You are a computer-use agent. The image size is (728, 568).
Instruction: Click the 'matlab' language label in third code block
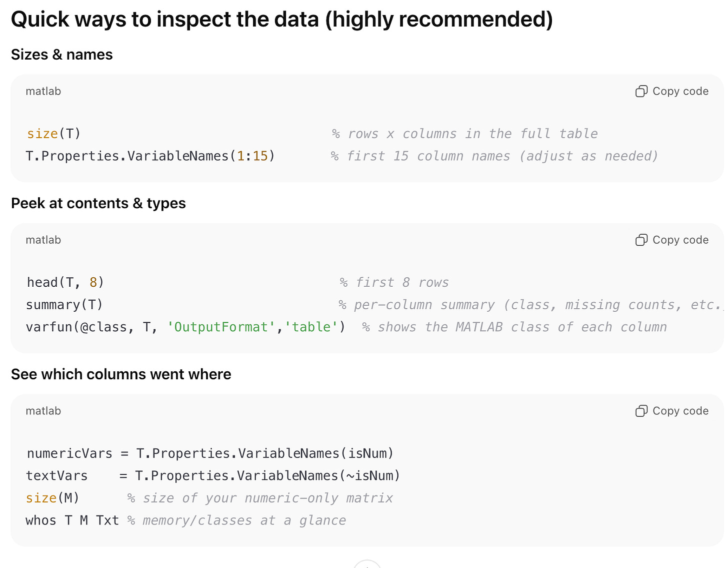click(43, 411)
